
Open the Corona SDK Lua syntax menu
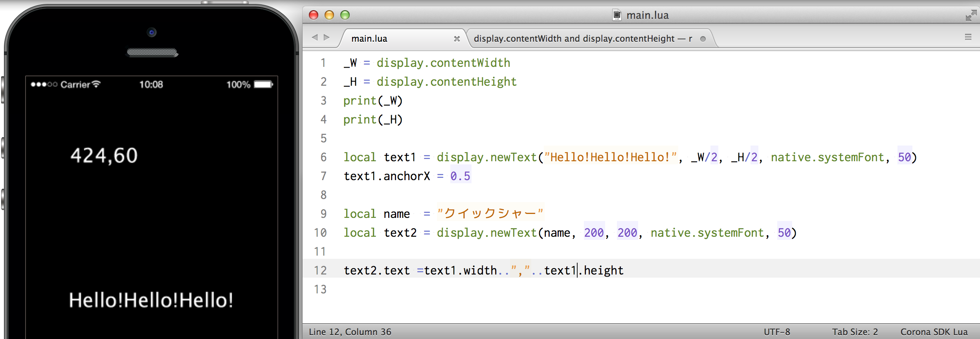click(x=934, y=332)
